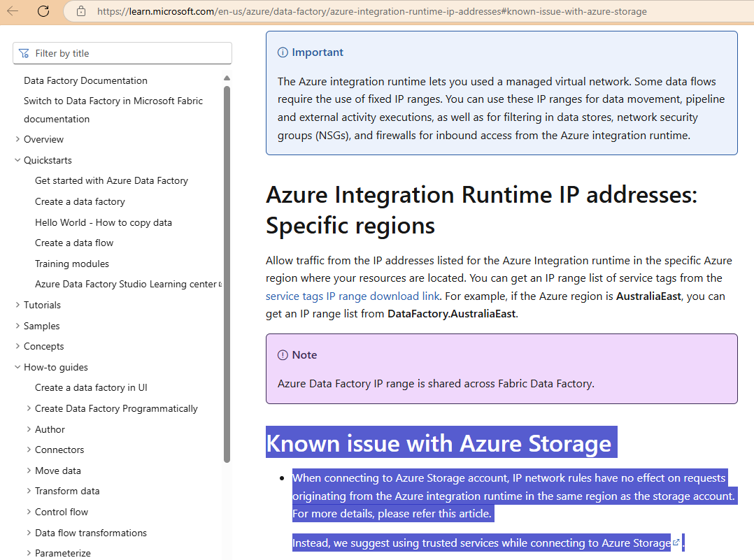Expand the Move data node
The image size is (754, 560).
point(29,470)
